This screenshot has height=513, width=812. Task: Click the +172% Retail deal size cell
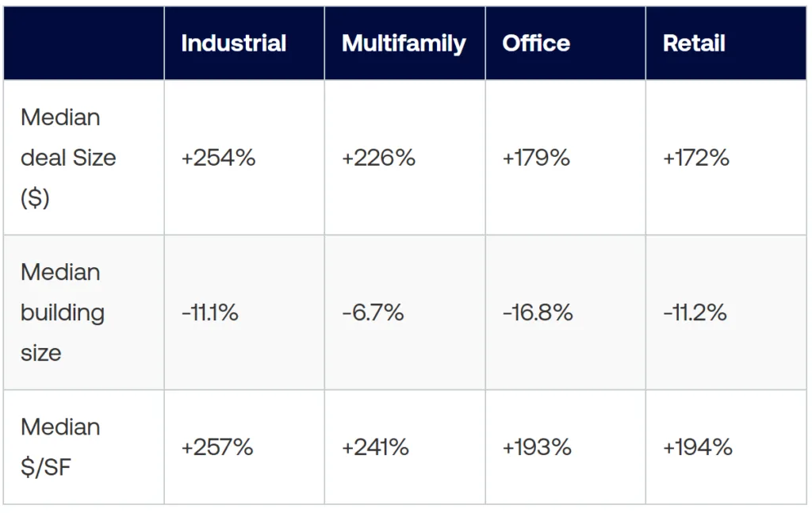click(696, 158)
